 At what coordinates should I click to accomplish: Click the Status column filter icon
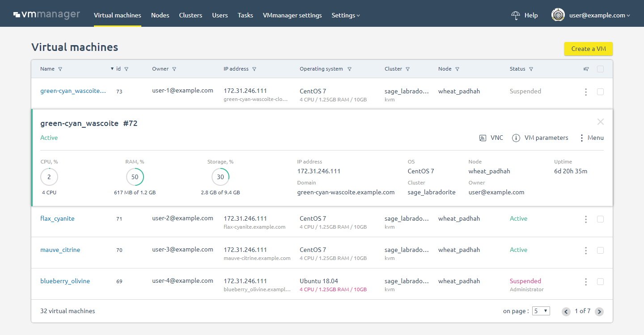[531, 69]
